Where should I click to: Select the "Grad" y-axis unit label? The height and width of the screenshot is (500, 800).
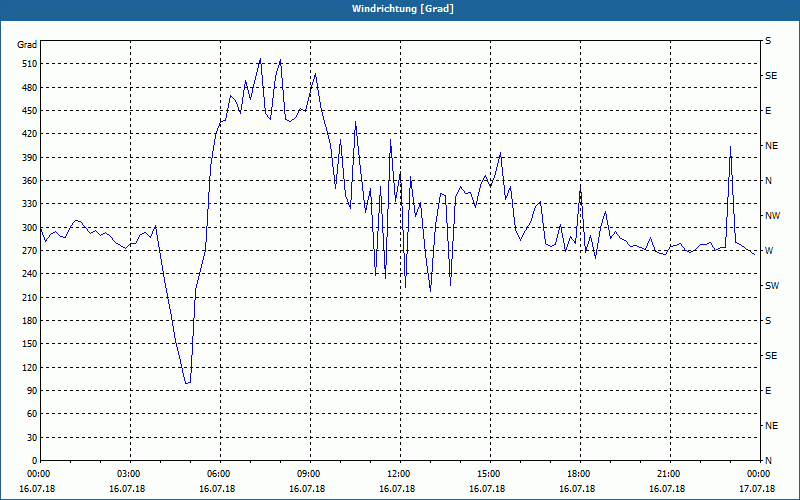tap(27, 45)
